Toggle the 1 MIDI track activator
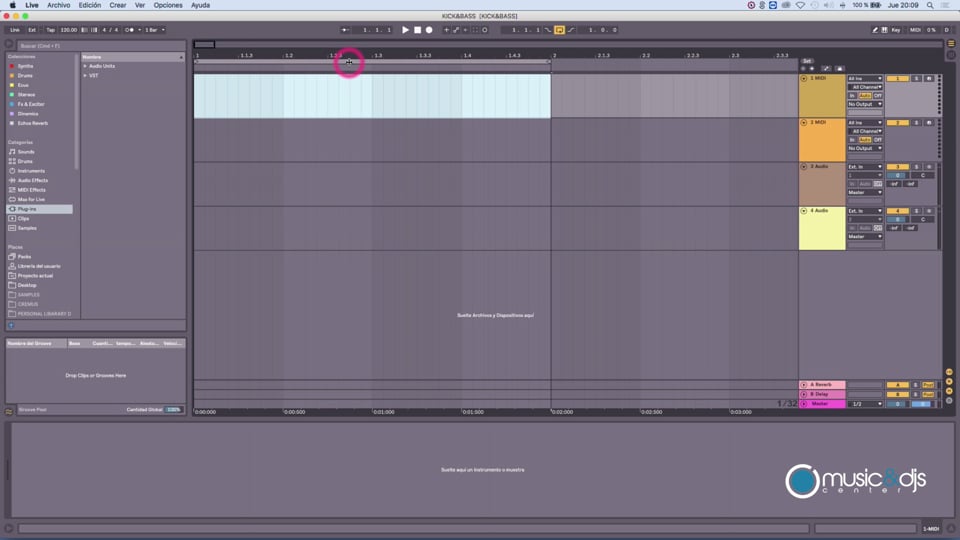Viewport: 960px width, 540px height. (x=898, y=78)
